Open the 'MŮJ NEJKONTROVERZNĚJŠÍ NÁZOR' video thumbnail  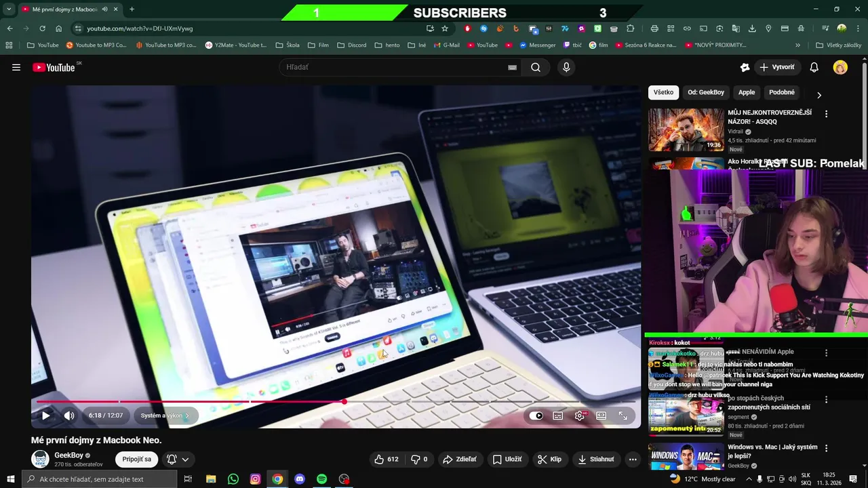[x=686, y=129]
